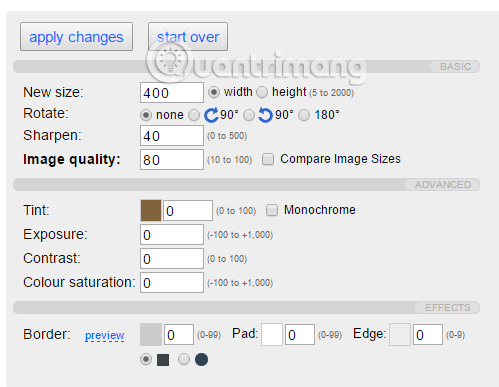The image size is (499, 387).
Task: Click the Pad value input field
Action: click(x=300, y=334)
